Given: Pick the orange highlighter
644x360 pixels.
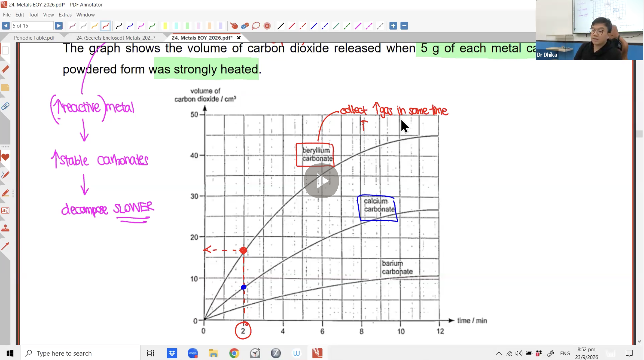Looking at the screenshot, I should click(x=210, y=26).
